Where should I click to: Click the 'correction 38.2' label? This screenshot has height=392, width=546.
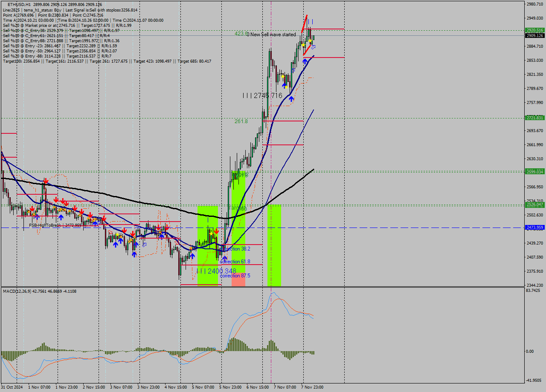tap(235, 249)
